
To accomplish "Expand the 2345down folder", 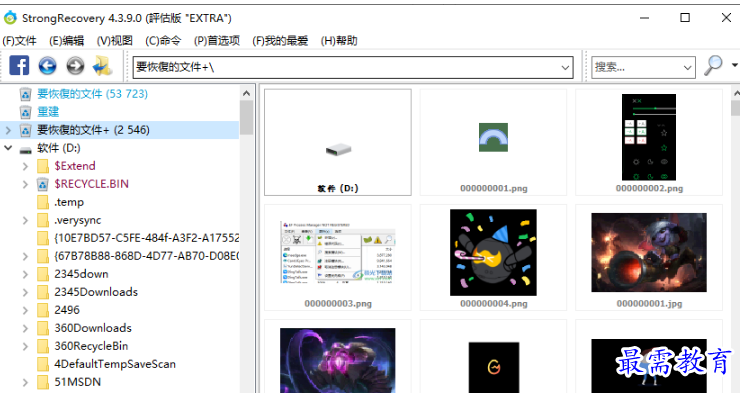I will click(25, 274).
